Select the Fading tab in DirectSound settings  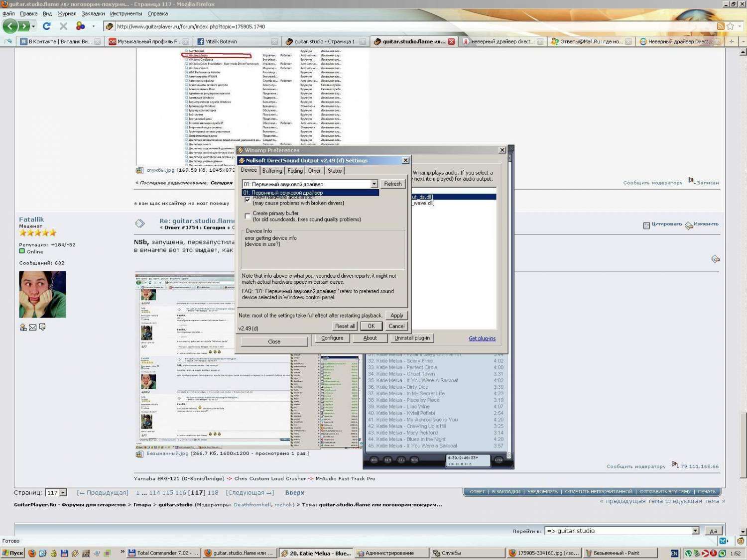[x=295, y=171]
